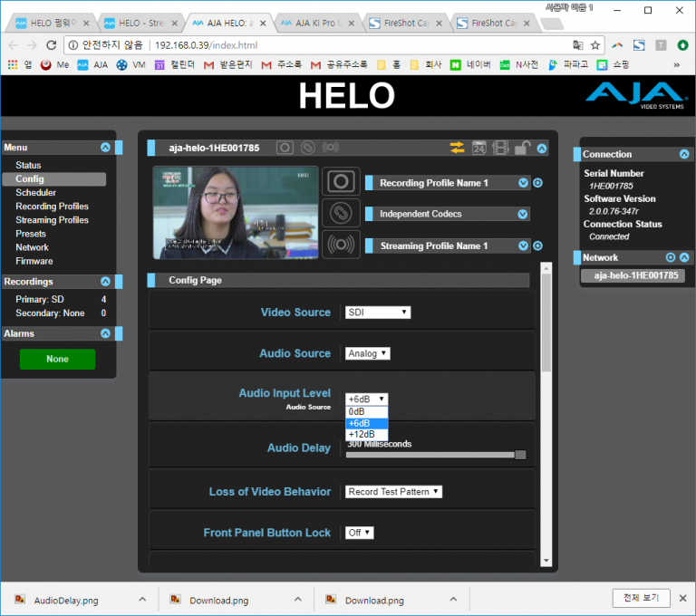Click the translate page icon in address bar
Viewport: 696px width, 616px height.
(x=578, y=45)
